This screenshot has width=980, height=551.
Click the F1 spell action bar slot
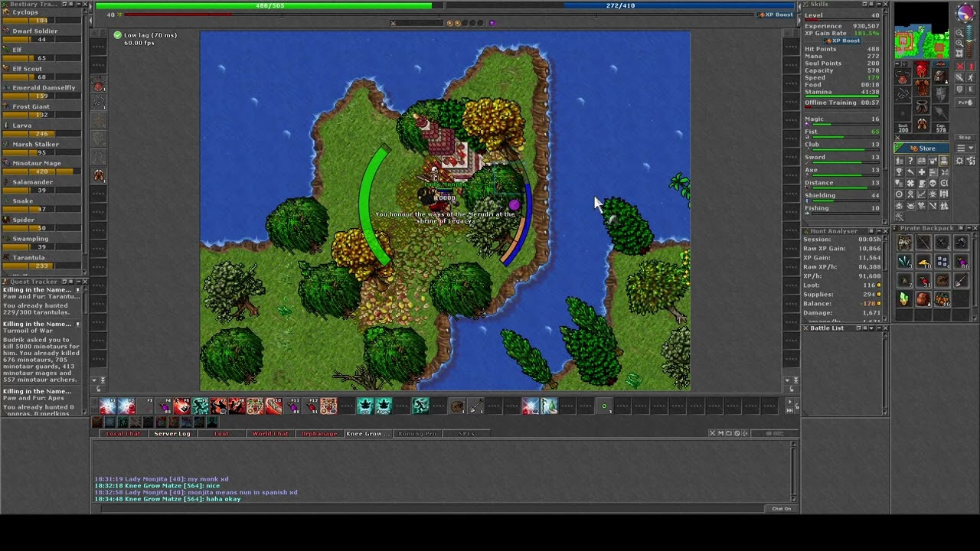click(108, 406)
